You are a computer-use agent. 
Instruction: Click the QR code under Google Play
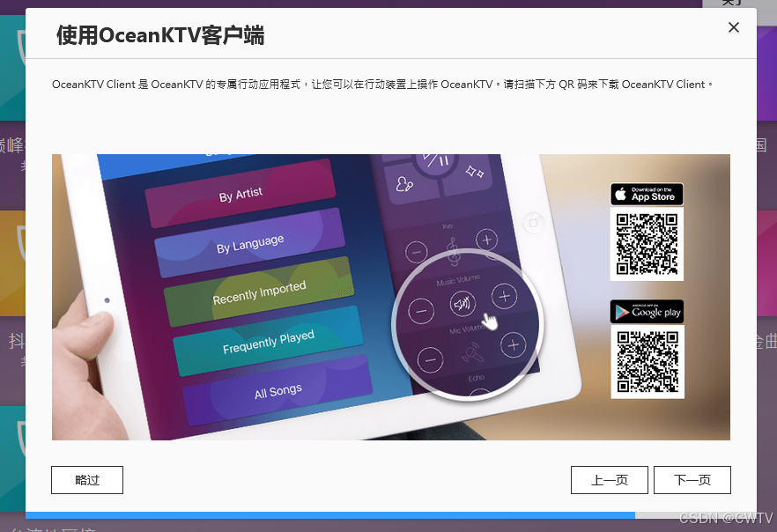coord(647,362)
